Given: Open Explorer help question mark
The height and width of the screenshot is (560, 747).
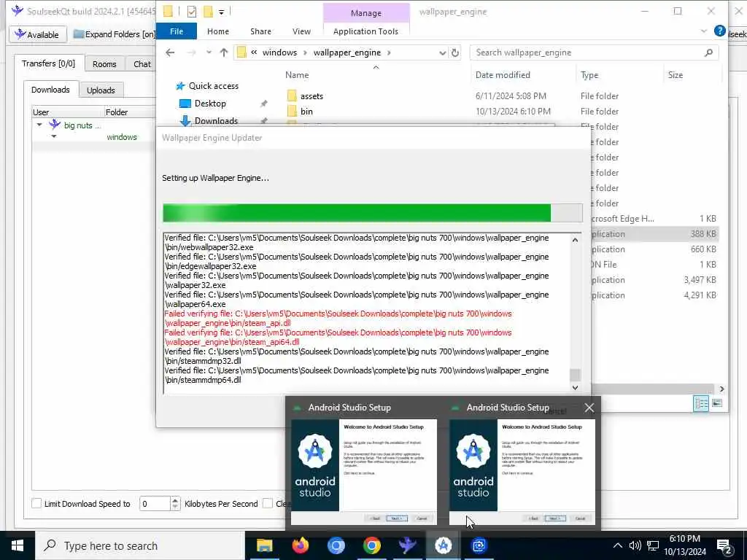Looking at the screenshot, I should [x=720, y=31].
